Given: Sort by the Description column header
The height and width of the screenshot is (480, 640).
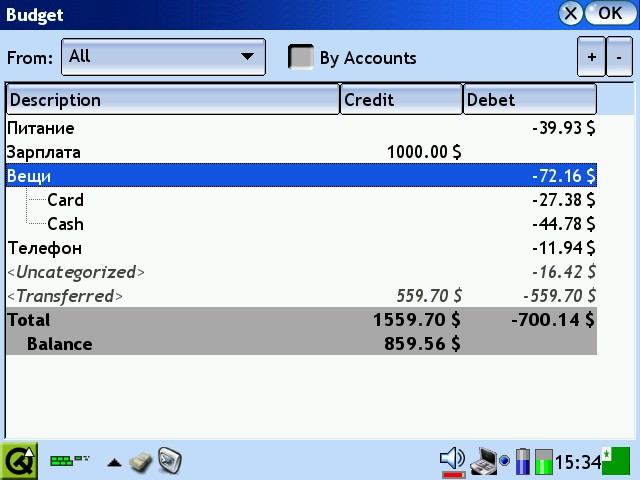Looking at the screenshot, I should pyautogui.click(x=172, y=100).
